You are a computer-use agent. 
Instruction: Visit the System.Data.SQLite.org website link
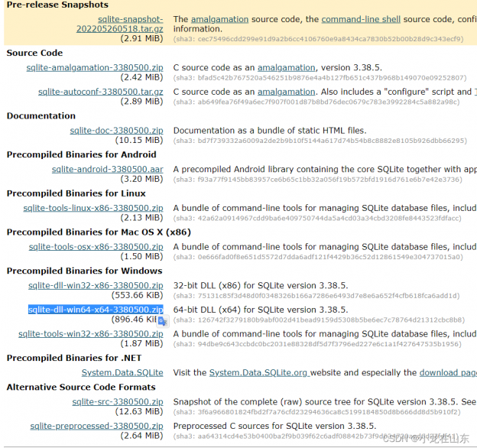point(258,373)
